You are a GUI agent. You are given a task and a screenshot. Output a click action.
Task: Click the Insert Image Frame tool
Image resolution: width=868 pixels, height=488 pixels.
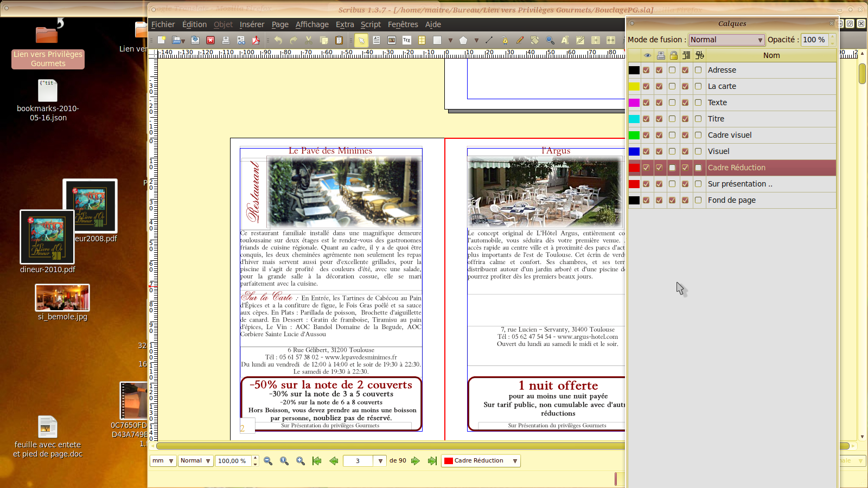pyautogui.click(x=392, y=40)
